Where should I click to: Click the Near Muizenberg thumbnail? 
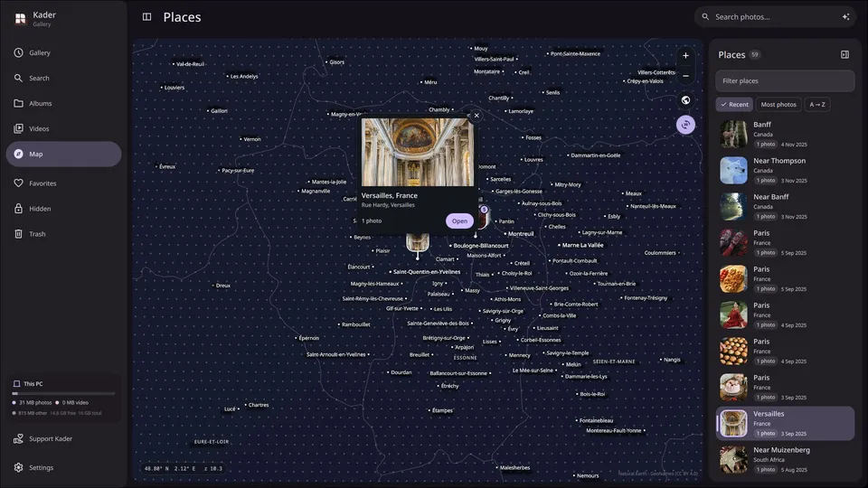click(x=733, y=459)
